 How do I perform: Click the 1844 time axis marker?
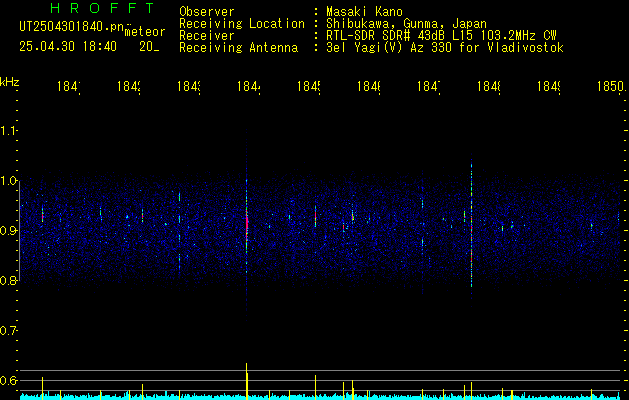pyautogui.click(x=249, y=86)
